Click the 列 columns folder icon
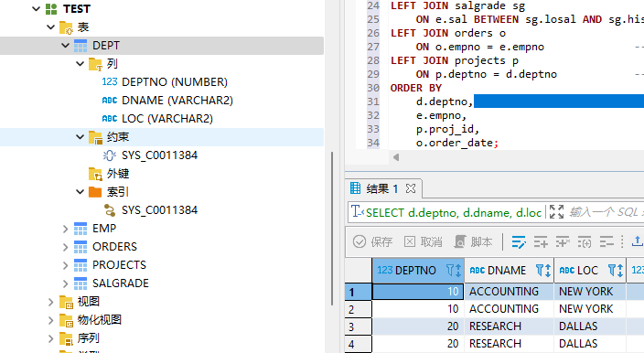 95,64
